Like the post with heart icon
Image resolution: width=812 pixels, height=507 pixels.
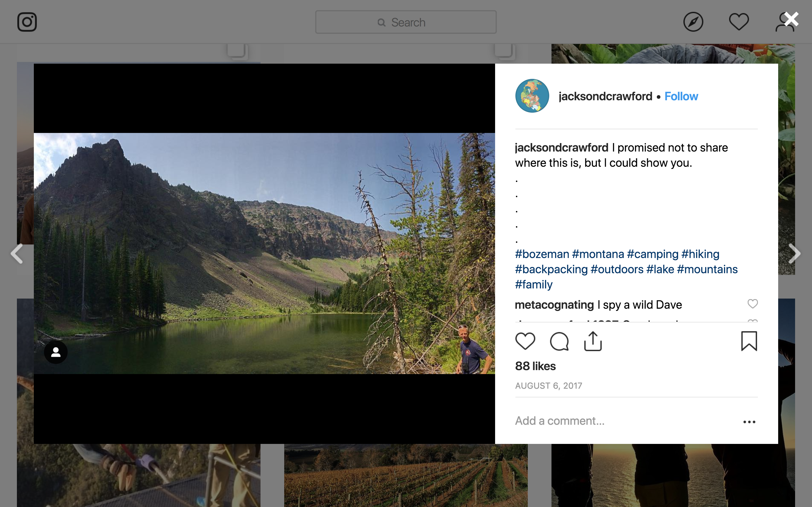[525, 341]
